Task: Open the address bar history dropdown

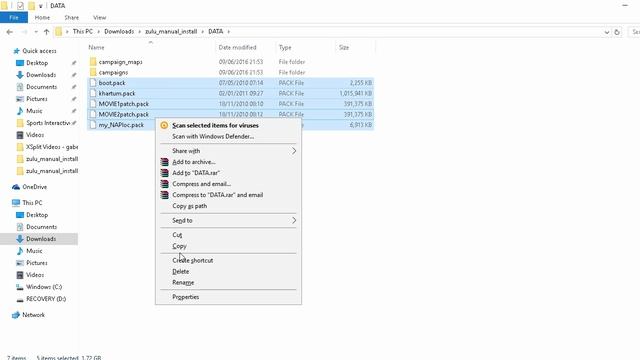Action: pyautogui.click(x=607, y=32)
